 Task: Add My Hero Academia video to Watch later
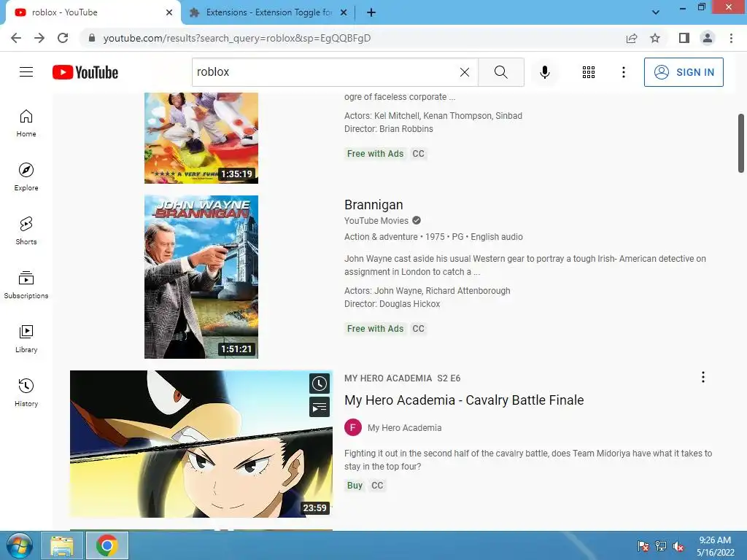(x=320, y=384)
